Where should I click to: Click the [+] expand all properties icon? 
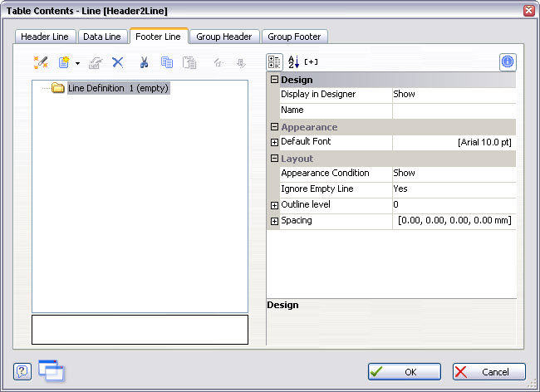tap(311, 62)
